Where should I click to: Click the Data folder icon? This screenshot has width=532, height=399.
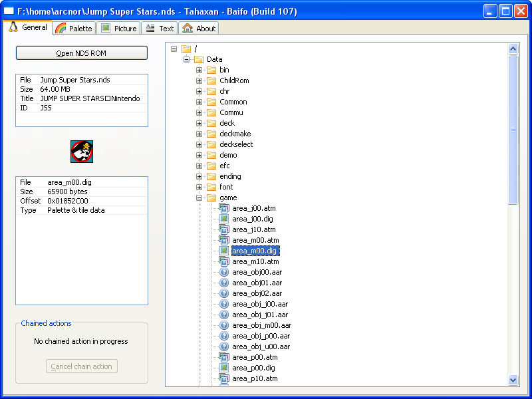(x=199, y=59)
